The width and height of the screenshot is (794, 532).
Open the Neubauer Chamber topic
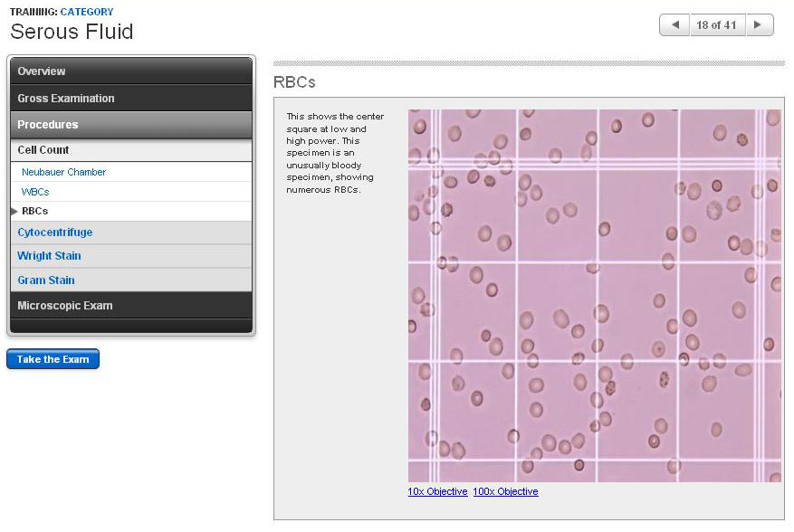pyautogui.click(x=63, y=172)
